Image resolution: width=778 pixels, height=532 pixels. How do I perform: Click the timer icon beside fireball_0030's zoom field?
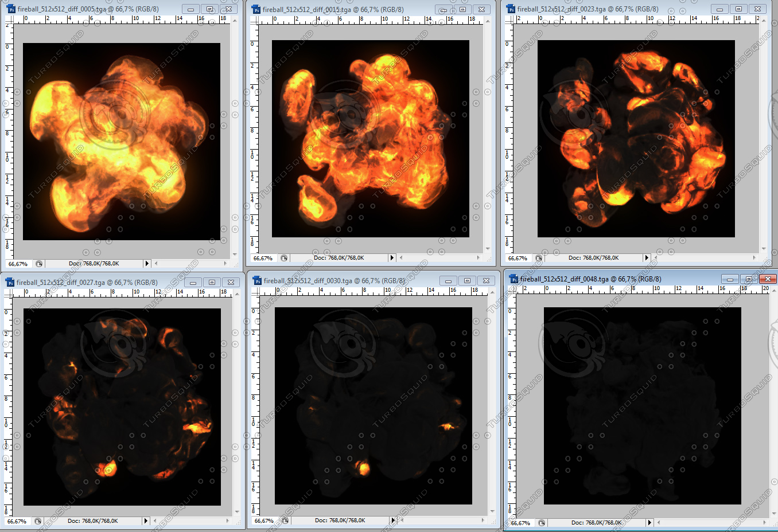click(x=284, y=521)
